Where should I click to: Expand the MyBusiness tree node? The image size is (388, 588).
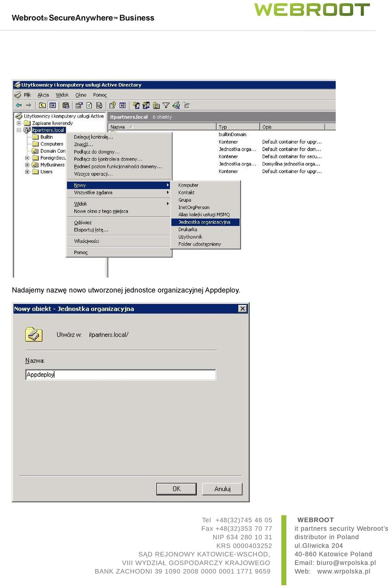click(27, 165)
